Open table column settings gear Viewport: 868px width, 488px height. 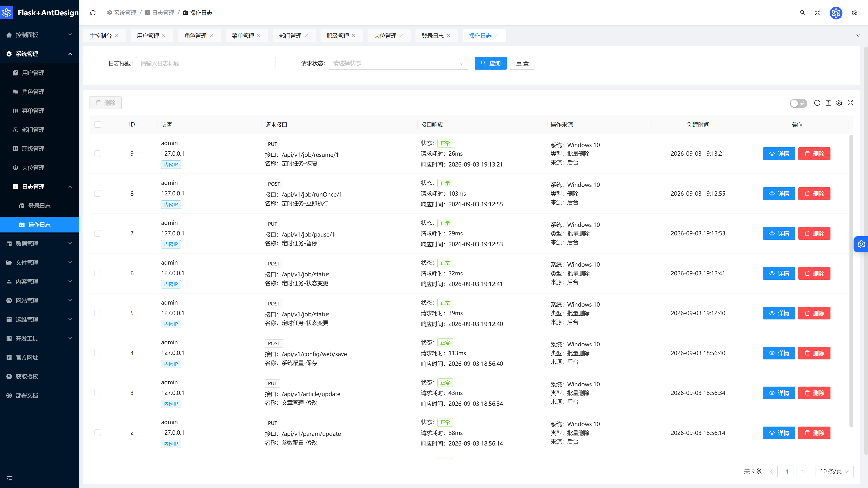click(x=839, y=103)
